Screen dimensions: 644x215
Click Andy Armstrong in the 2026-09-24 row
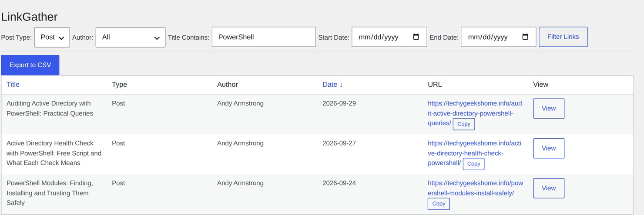pos(240,183)
